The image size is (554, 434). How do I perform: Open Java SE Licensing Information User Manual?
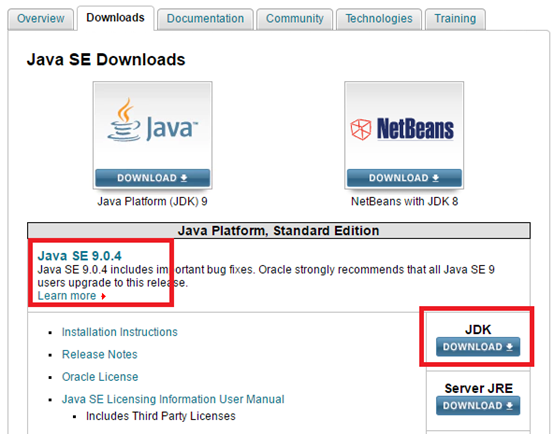coord(173,399)
